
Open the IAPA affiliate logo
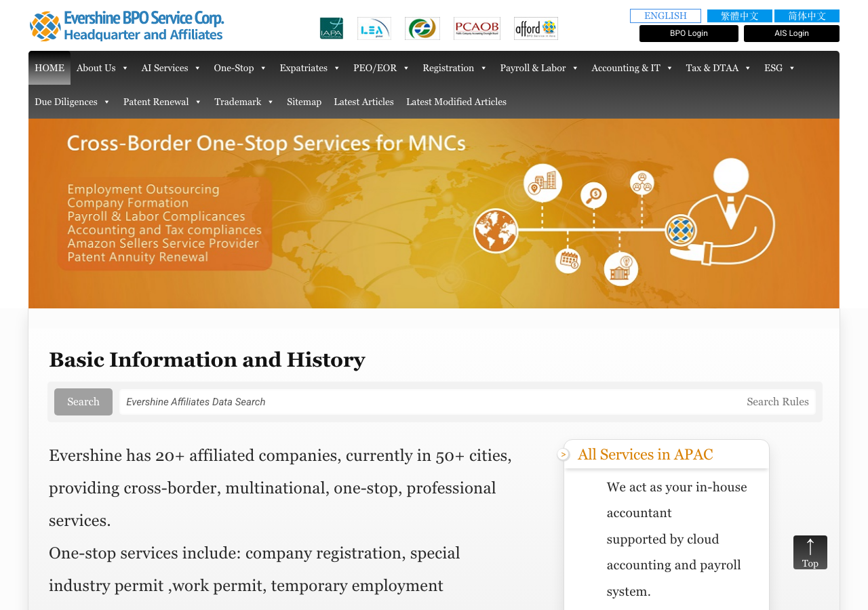click(332, 28)
